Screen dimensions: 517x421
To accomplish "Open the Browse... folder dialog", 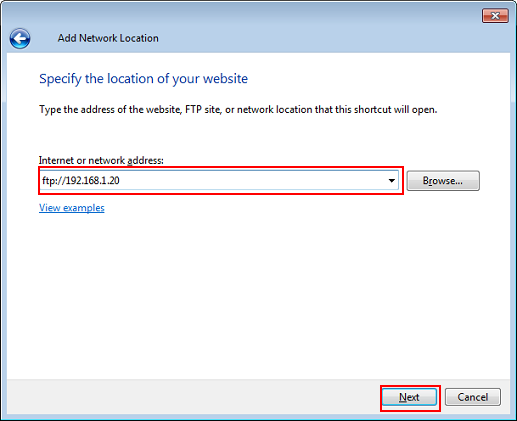I will tap(443, 181).
